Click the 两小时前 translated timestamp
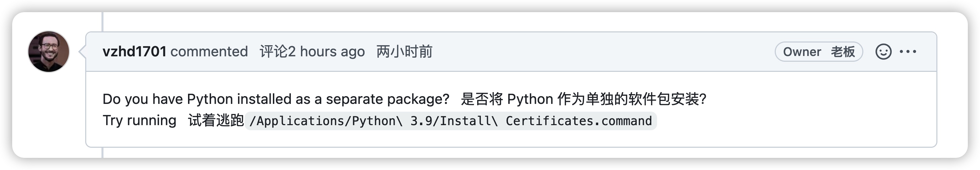980x170 pixels. (404, 52)
